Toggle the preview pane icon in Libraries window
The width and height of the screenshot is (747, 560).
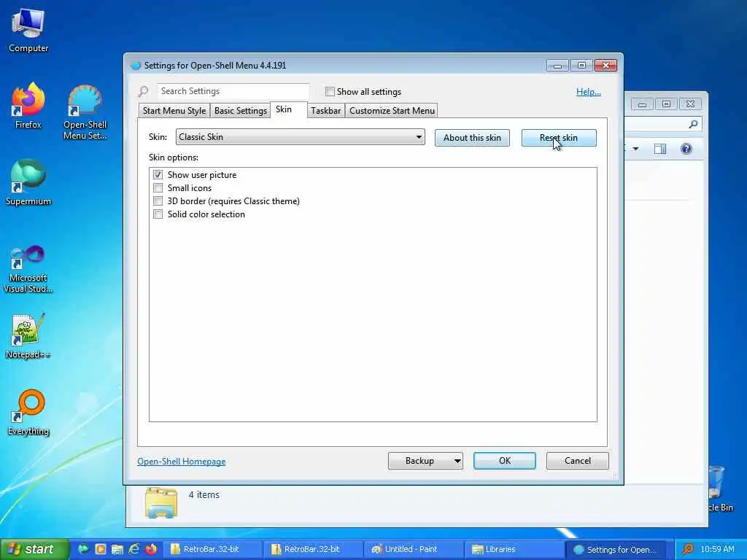click(x=659, y=149)
